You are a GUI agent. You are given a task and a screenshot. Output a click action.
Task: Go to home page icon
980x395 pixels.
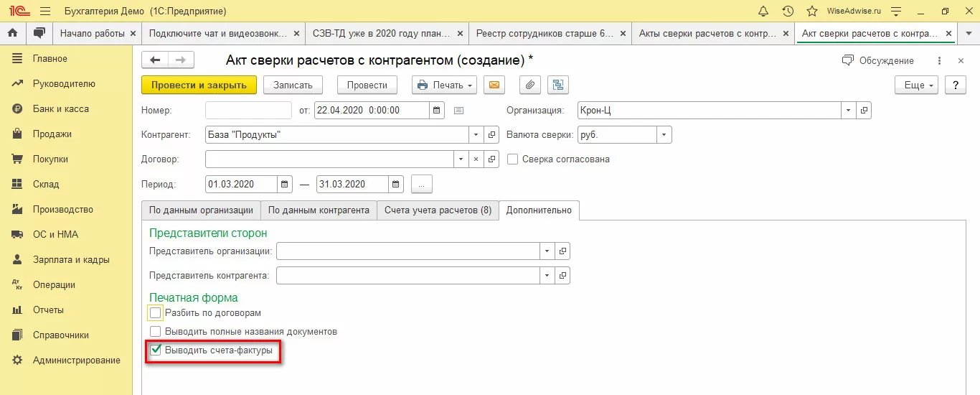[12, 33]
